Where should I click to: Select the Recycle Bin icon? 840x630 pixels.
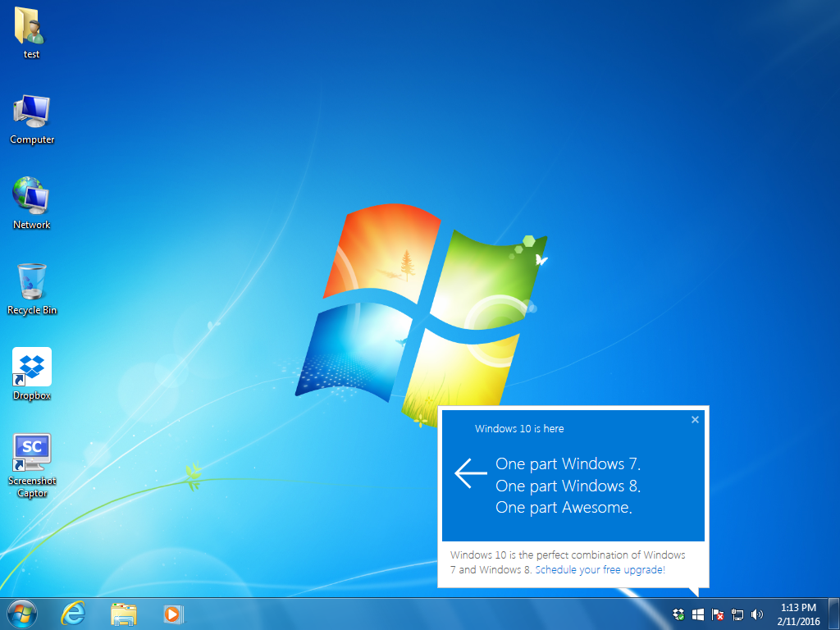(32, 290)
